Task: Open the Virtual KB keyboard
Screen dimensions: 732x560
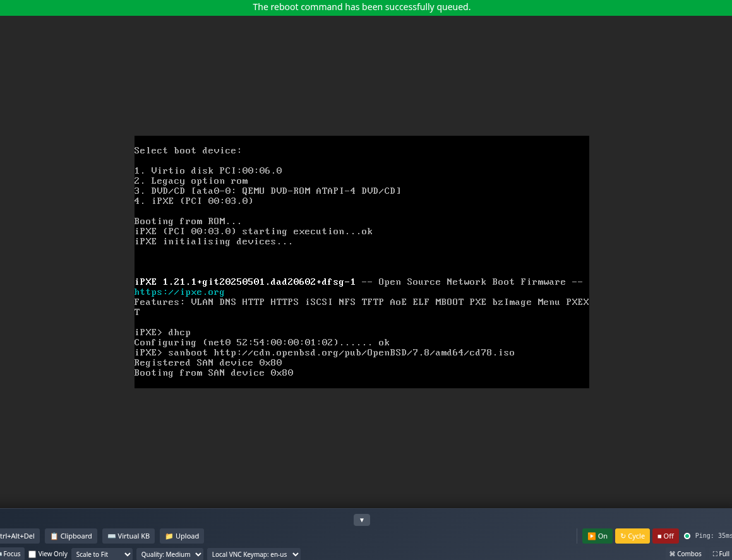Action: (128, 535)
